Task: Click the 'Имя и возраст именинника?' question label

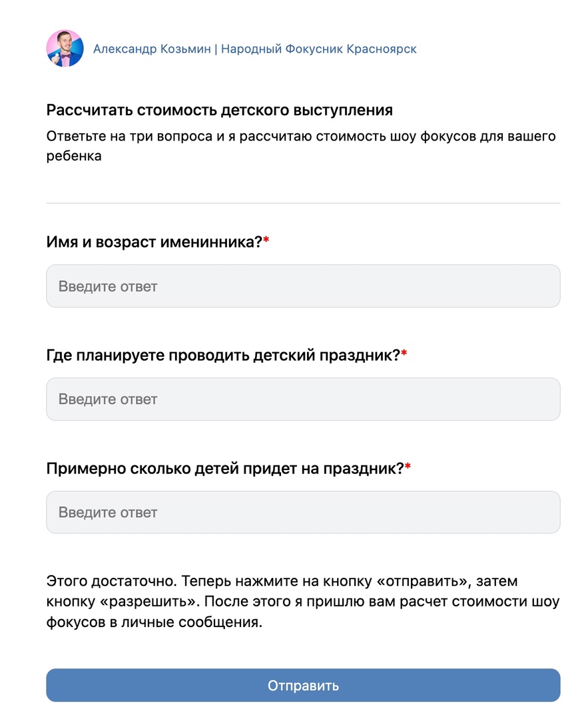Action: [x=154, y=242]
